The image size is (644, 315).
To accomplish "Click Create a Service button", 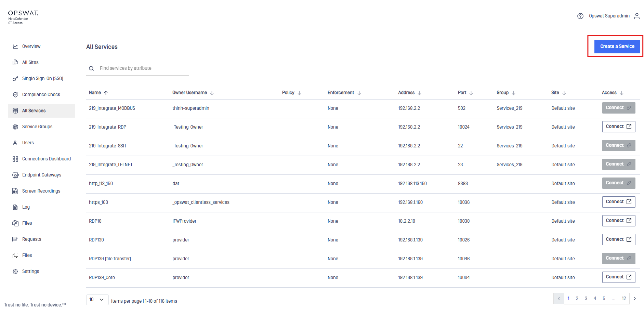I will [617, 47].
